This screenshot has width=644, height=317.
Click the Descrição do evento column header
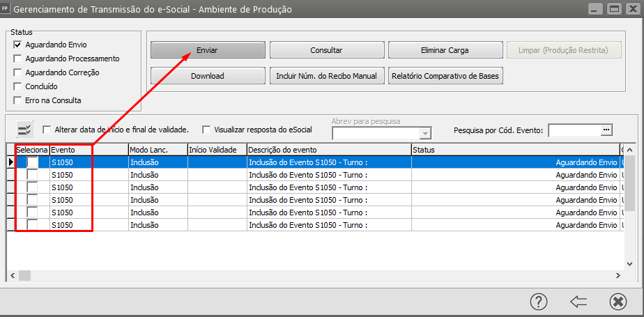(329, 150)
